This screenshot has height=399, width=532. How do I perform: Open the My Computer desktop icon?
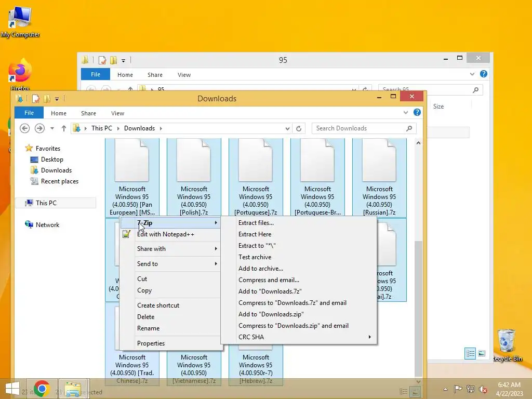[20, 21]
